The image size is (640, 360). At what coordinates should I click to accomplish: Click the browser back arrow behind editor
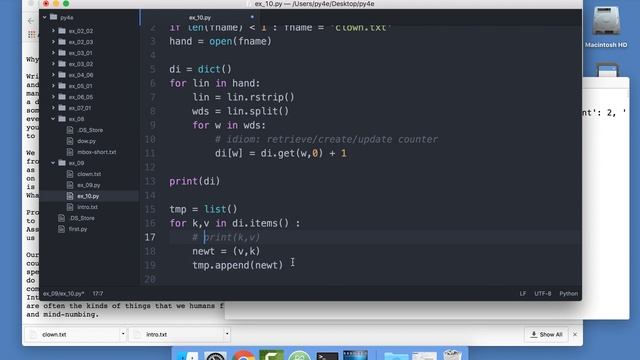point(31,21)
